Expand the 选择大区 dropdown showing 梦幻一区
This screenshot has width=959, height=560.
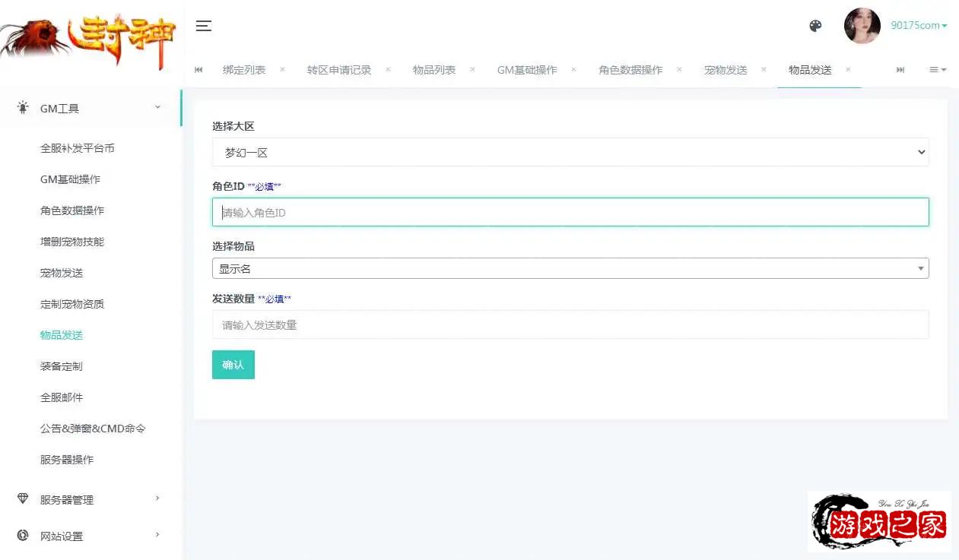(x=570, y=152)
